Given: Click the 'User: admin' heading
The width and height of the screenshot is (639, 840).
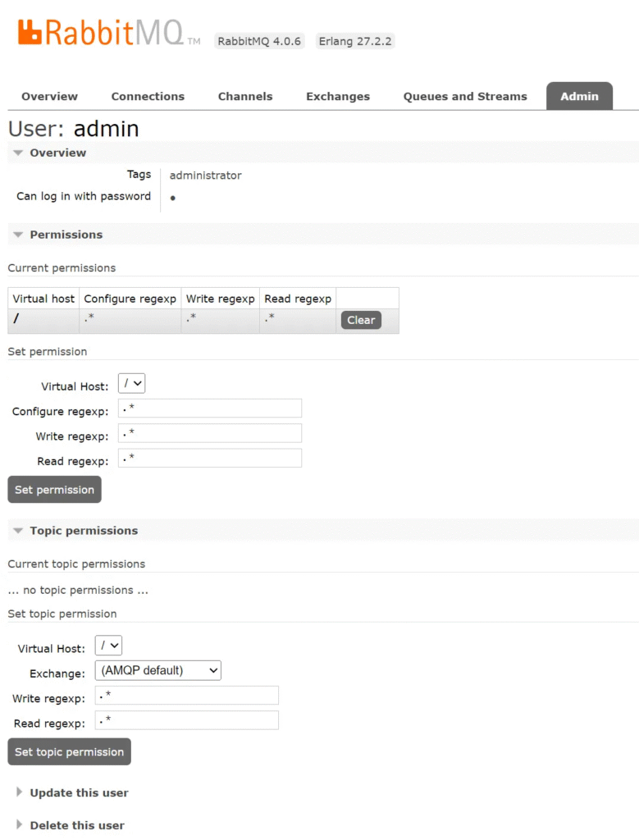Looking at the screenshot, I should pyautogui.click(x=73, y=129).
